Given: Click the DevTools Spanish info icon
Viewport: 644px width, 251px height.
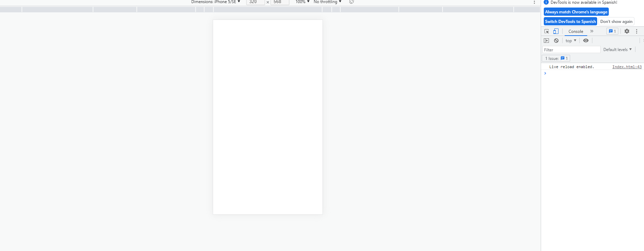Looking at the screenshot, I should 546,2.
